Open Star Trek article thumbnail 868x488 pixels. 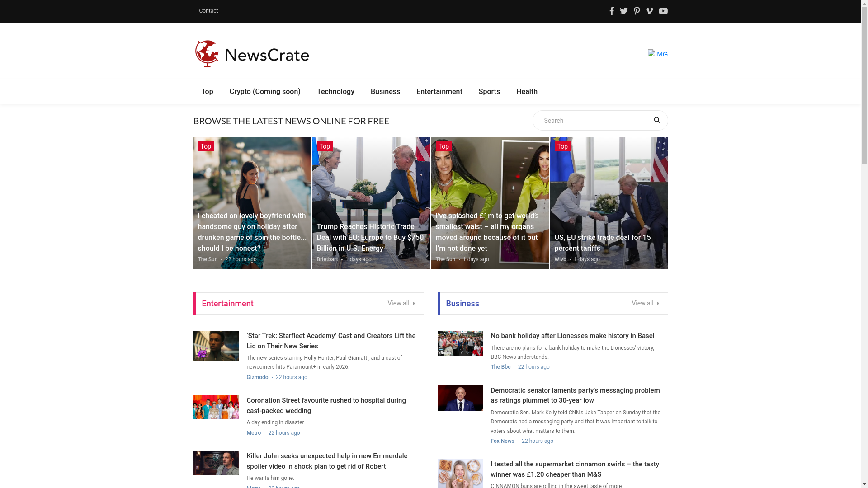216,346
